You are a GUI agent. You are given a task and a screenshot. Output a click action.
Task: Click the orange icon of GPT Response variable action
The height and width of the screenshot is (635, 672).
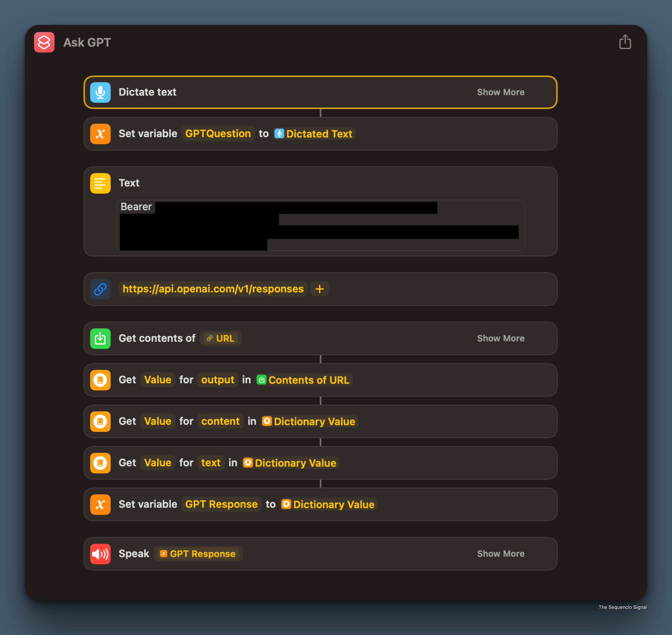coord(100,504)
